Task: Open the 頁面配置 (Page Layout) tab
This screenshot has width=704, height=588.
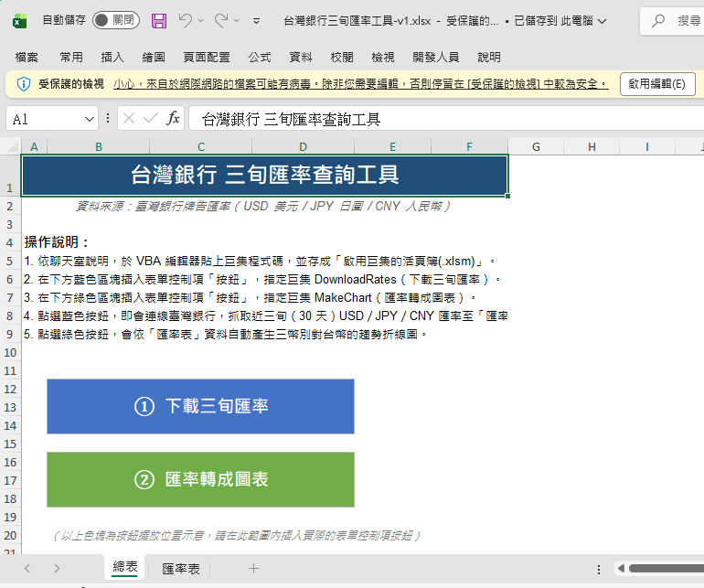Action: pos(207,57)
